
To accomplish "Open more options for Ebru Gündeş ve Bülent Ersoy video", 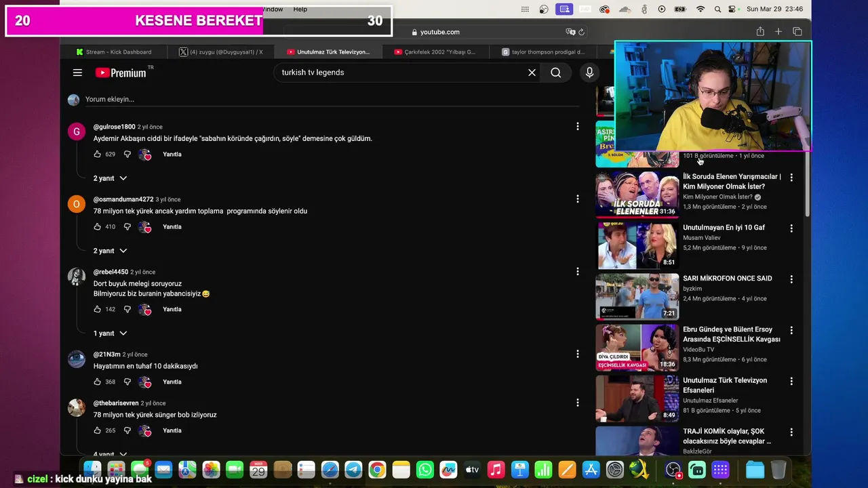I will (791, 330).
